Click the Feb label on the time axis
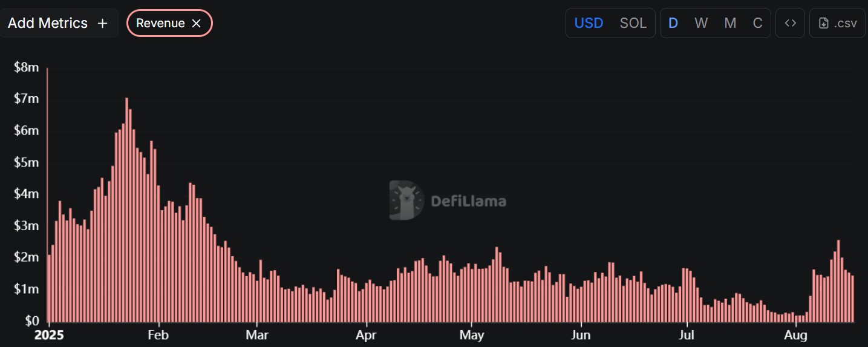 click(158, 335)
